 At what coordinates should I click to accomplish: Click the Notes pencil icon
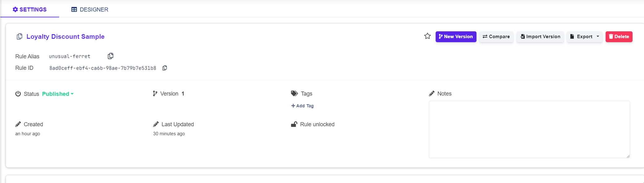[432, 94]
